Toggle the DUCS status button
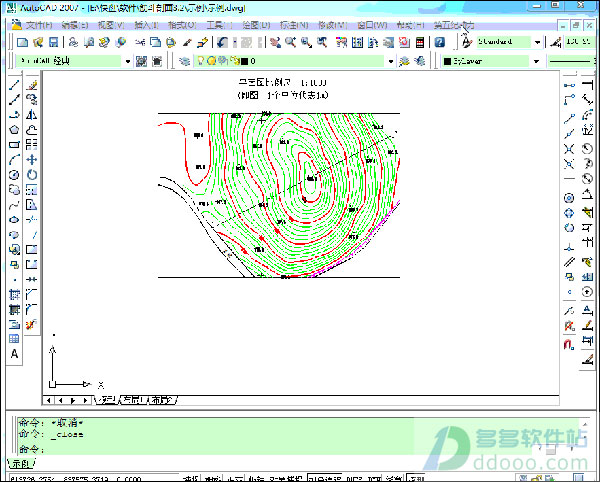 [x=354, y=478]
